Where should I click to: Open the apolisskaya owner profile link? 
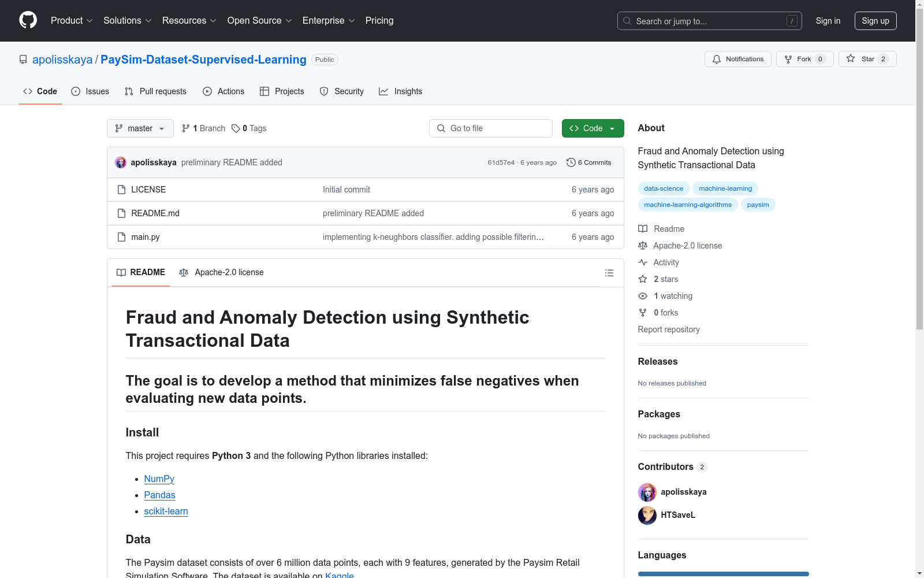(62, 60)
